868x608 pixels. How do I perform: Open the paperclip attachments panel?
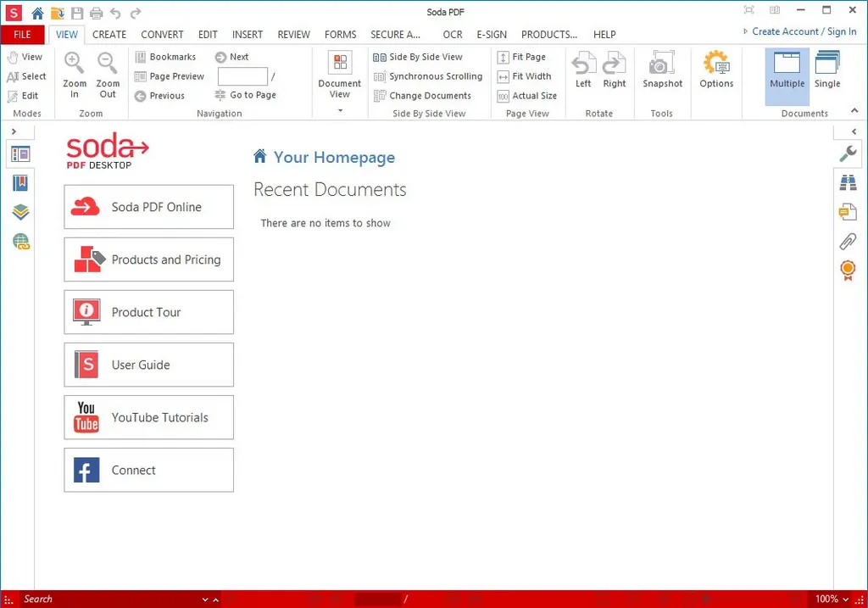coord(848,241)
